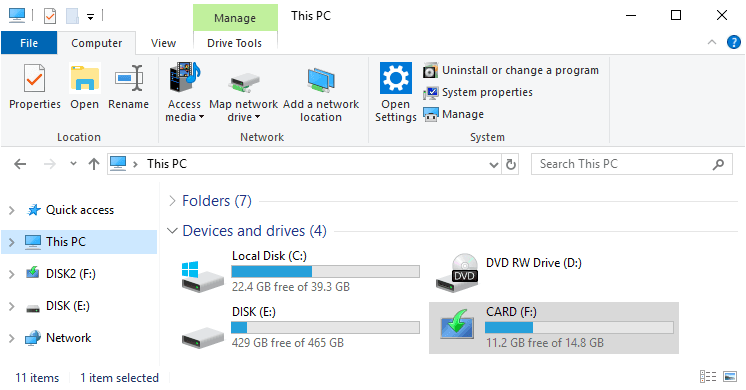The image size is (746, 390).
Task: Click the Search This PC field
Action: tap(624, 164)
